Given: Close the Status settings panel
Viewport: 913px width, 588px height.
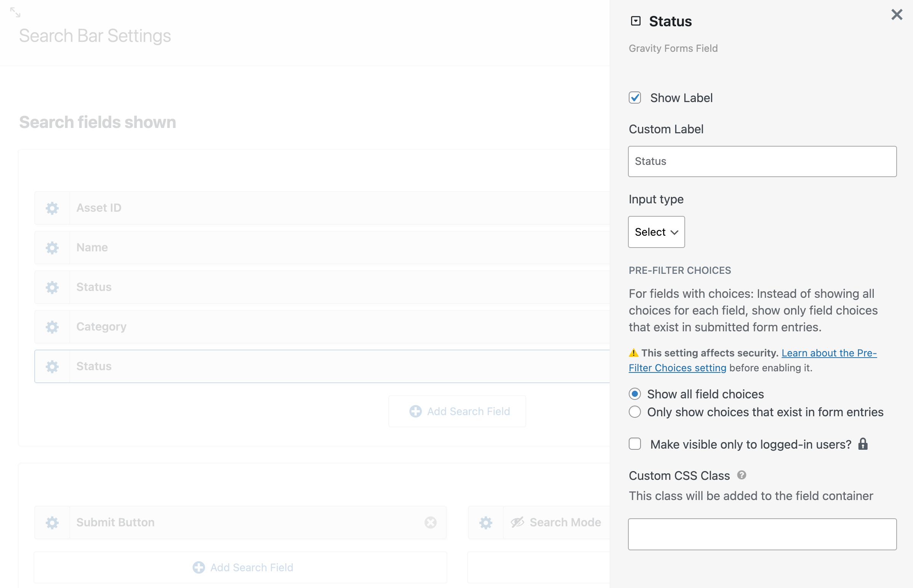Looking at the screenshot, I should click(x=897, y=15).
